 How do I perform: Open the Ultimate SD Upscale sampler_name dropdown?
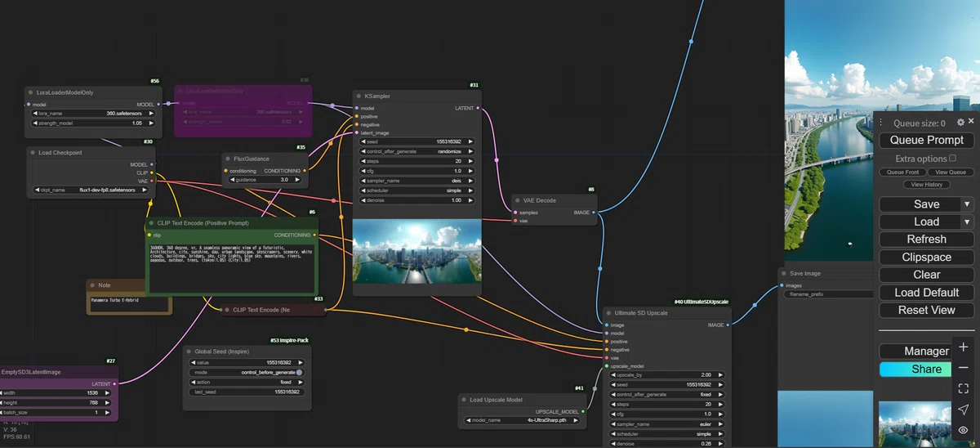pos(668,424)
